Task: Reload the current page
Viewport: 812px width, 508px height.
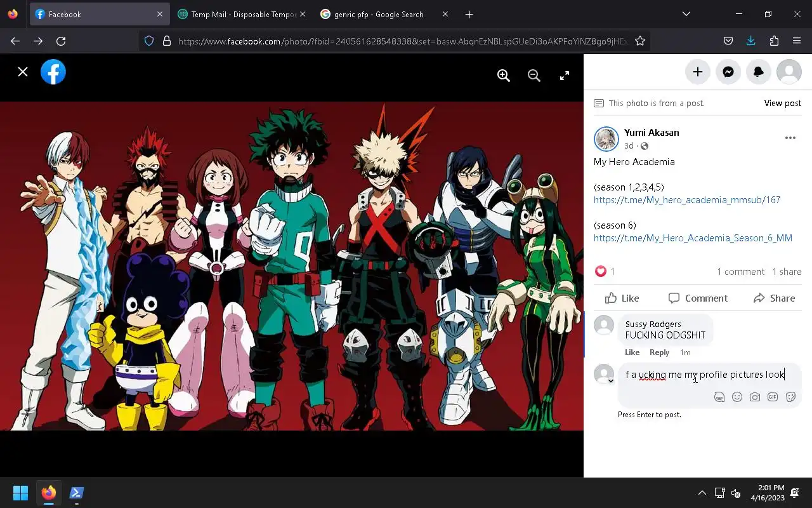Action: click(x=61, y=41)
